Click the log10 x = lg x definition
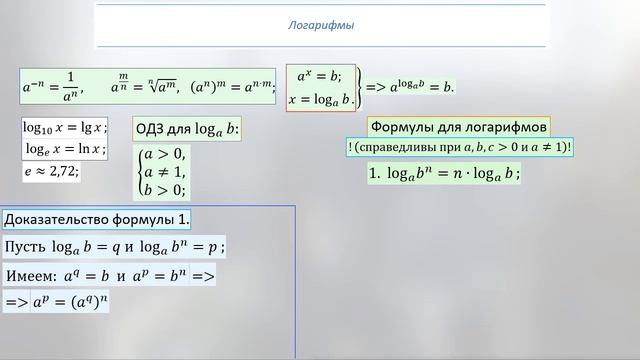 (65, 128)
